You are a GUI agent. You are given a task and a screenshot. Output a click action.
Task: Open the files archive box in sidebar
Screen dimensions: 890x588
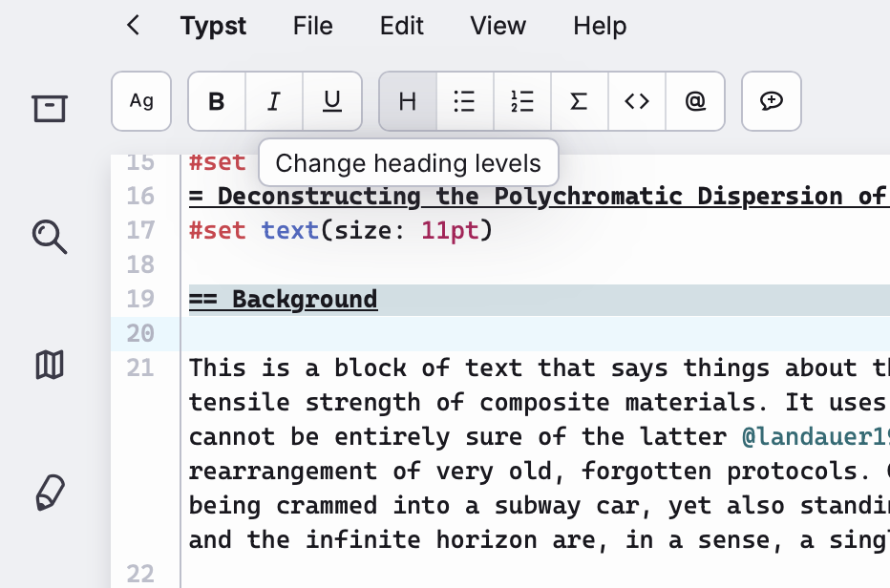[50, 108]
